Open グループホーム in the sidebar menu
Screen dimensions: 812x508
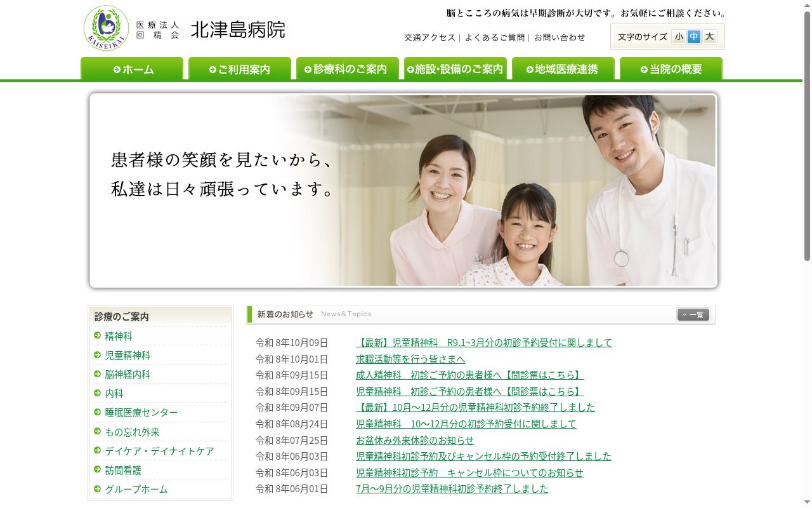pyautogui.click(x=136, y=489)
